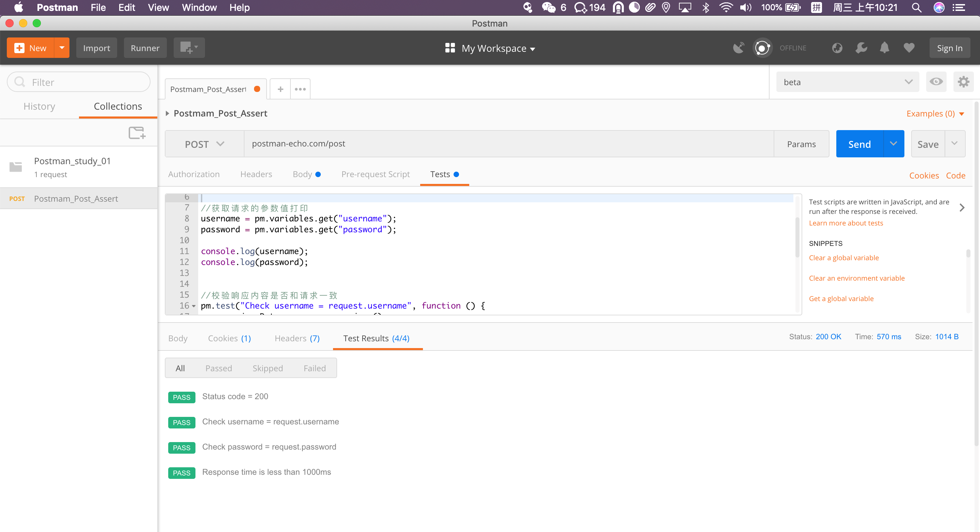
Task: Click the Save button
Action: (928, 144)
